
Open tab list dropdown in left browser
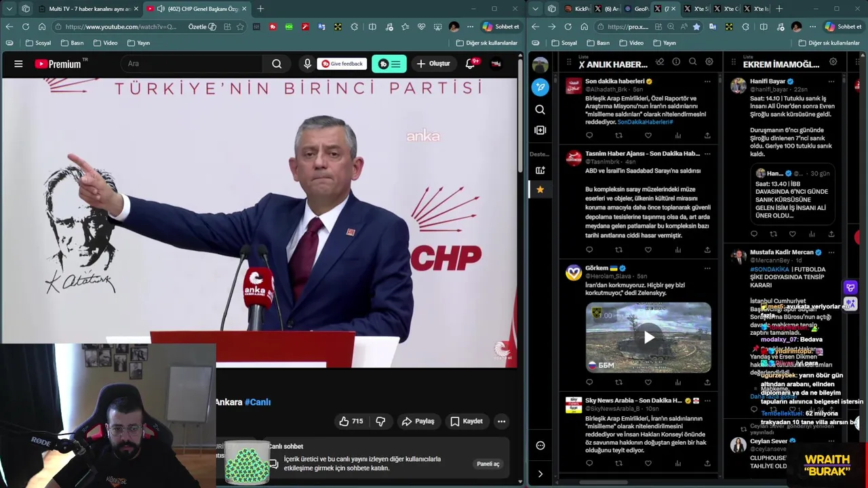pyautogui.click(x=9, y=9)
